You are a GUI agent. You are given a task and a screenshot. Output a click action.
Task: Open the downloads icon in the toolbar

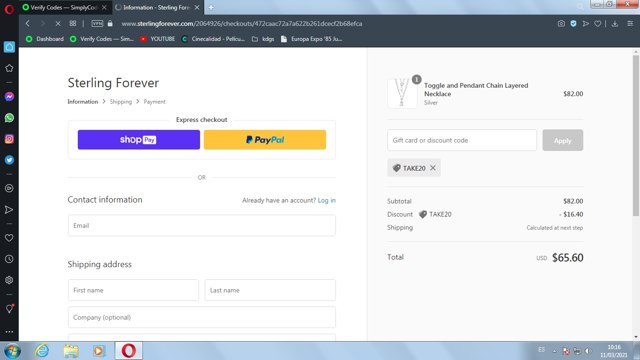click(615, 24)
